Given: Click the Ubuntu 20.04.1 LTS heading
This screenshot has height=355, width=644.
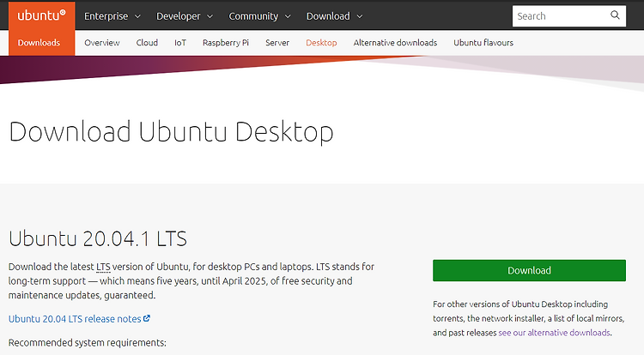Looking at the screenshot, I should pyautogui.click(x=98, y=238).
